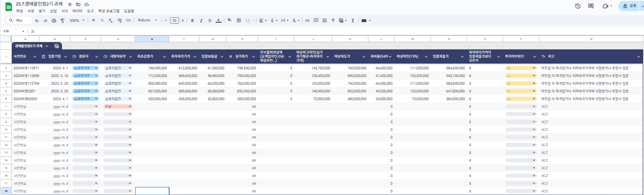Open the text color picker
Viewport: 644px width, 195px height.
(219, 20)
